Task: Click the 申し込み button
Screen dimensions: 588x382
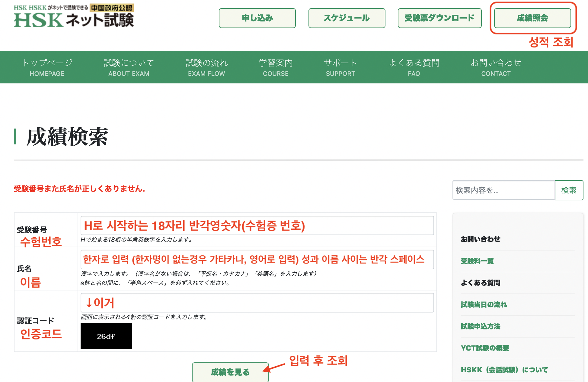Action: tap(257, 18)
